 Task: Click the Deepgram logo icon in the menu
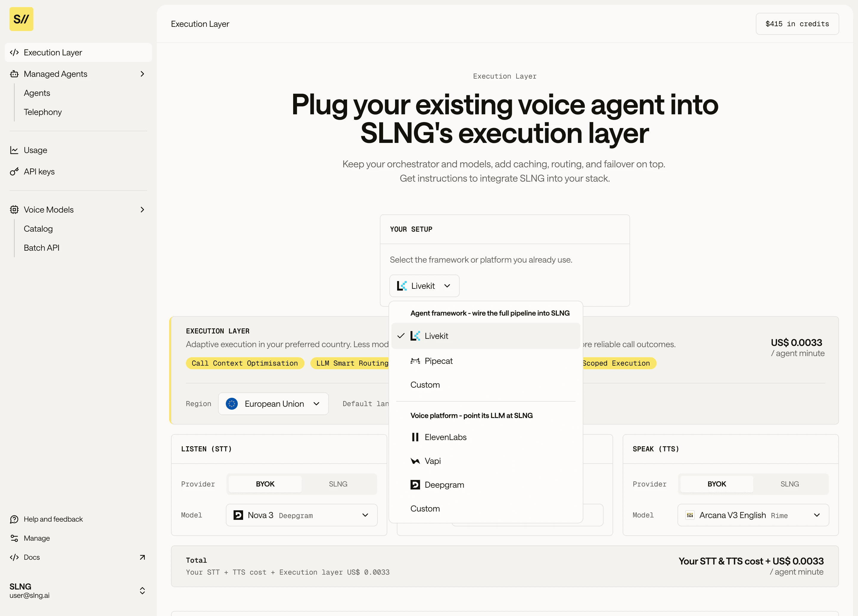click(x=415, y=485)
